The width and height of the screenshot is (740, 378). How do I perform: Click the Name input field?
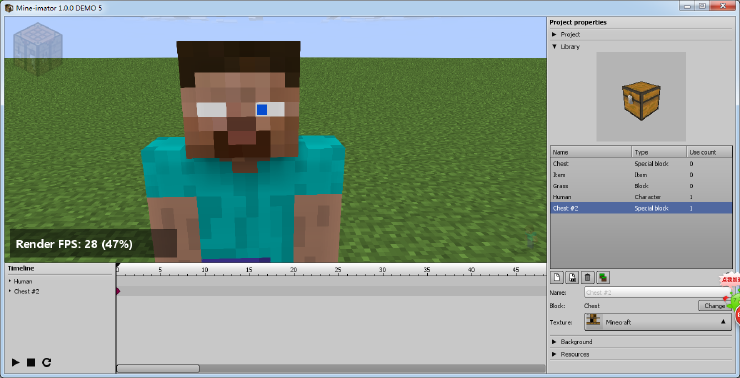(656, 293)
